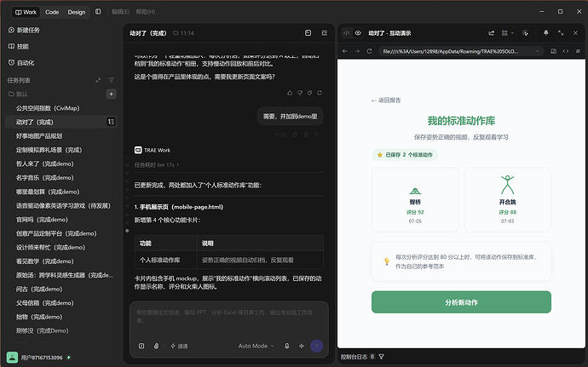Screen dimensions: 588x367
Task: Reload the preview page
Action: [x=369, y=51]
